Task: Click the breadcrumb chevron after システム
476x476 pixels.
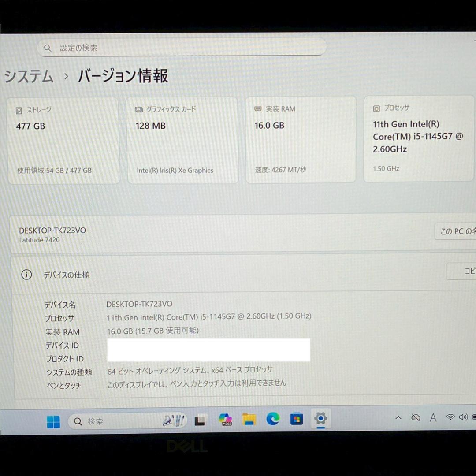Action: click(x=65, y=77)
